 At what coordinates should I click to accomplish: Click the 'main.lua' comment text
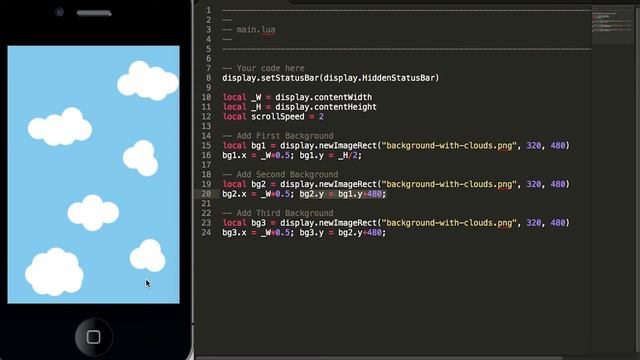256,30
